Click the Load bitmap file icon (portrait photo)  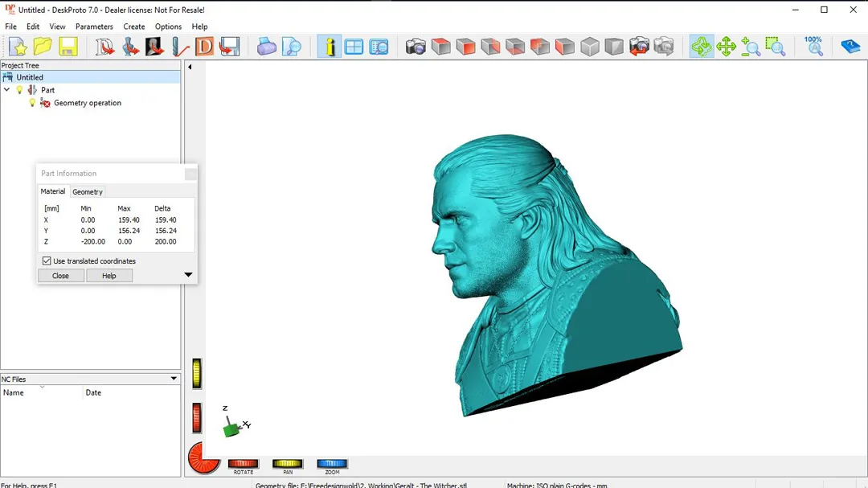point(155,47)
